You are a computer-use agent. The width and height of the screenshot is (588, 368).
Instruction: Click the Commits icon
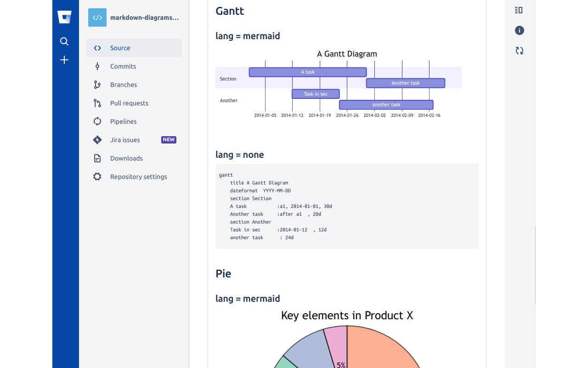coord(97,66)
